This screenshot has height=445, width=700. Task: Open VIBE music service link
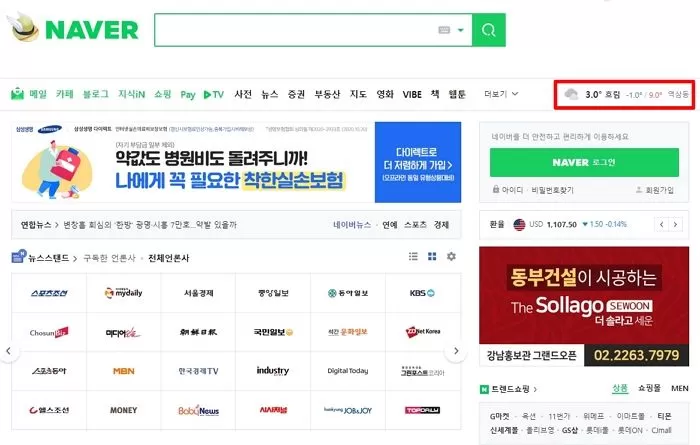pyautogui.click(x=412, y=94)
